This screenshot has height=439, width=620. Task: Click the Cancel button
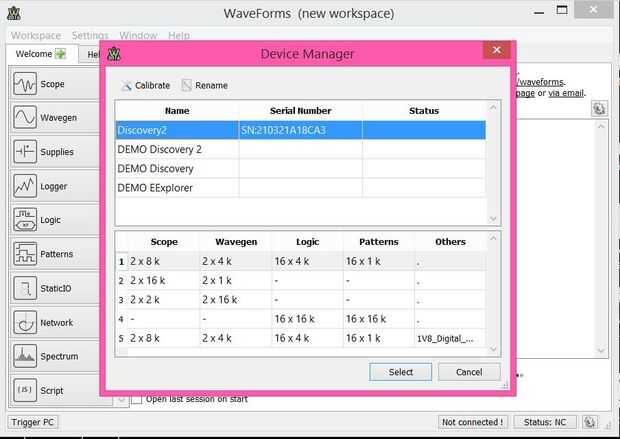(469, 372)
